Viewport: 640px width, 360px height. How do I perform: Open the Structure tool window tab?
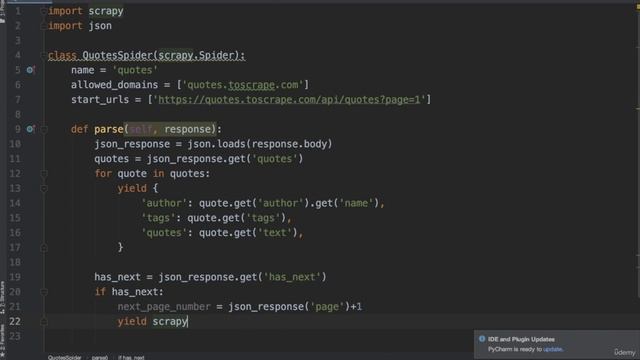click(2, 297)
